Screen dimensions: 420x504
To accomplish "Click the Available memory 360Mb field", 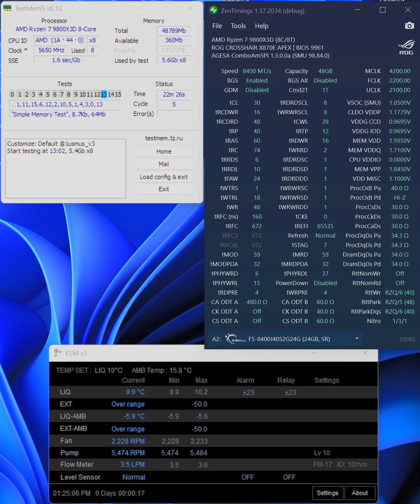I will click(174, 40).
